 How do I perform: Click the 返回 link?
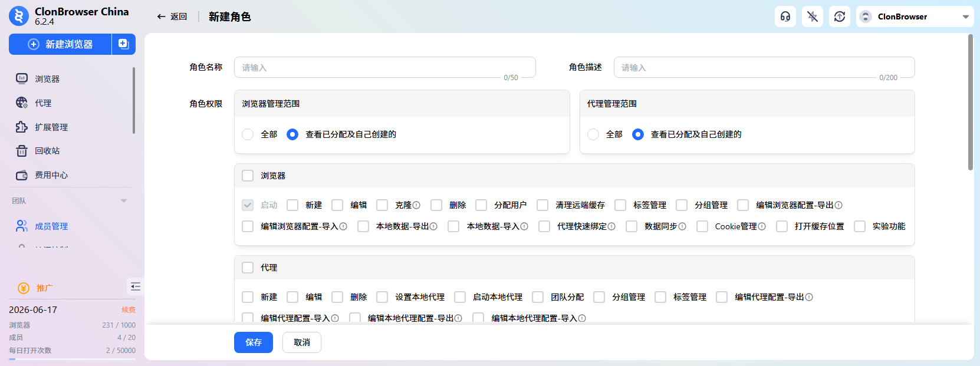[x=179, y=17]
